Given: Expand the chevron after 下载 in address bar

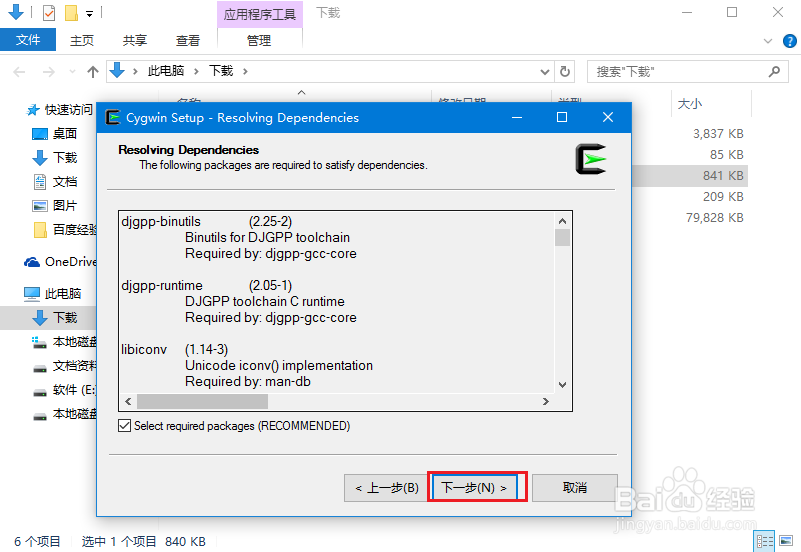Looking at the screenshot, I should point(245,71).
